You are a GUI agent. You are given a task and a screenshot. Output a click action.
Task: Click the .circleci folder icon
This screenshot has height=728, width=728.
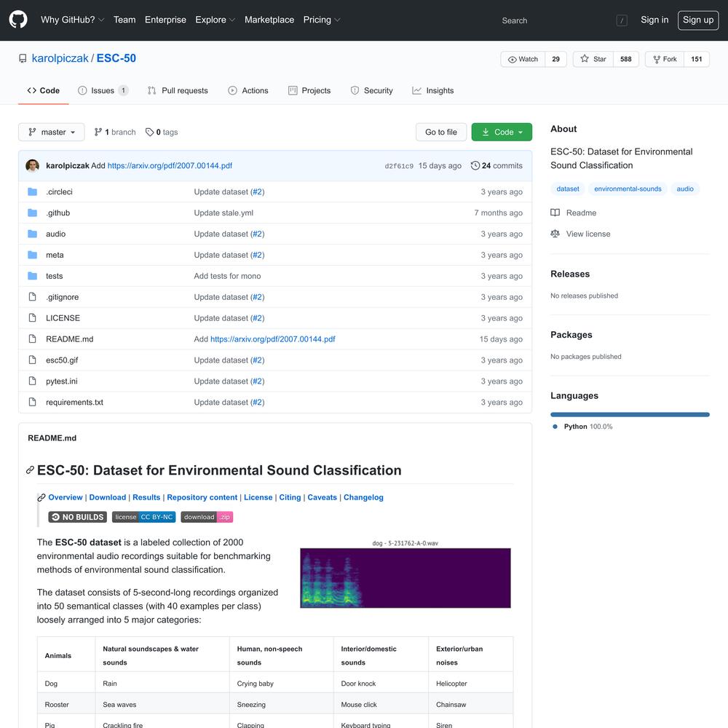[33, 191]
